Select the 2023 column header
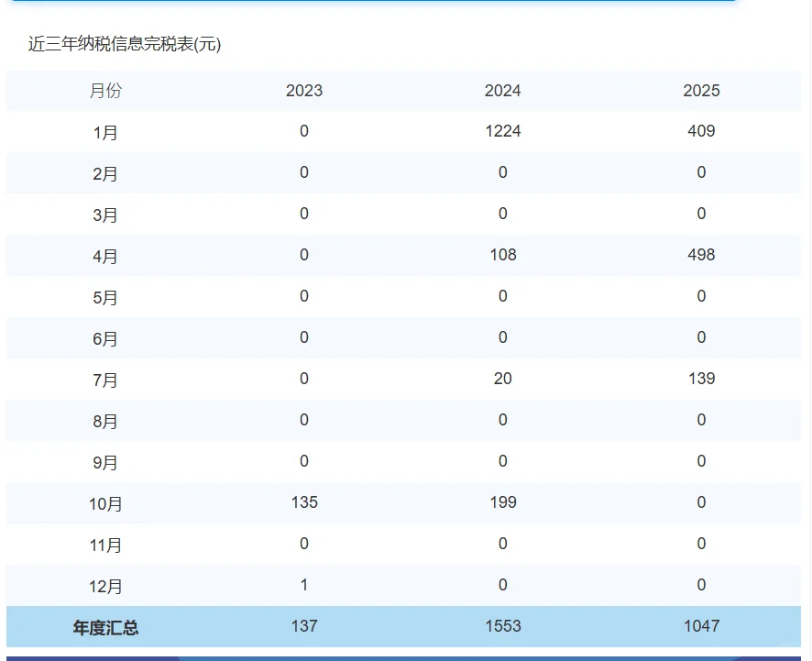The height and width of the screenshot is (661, 812). pos(303,91)
